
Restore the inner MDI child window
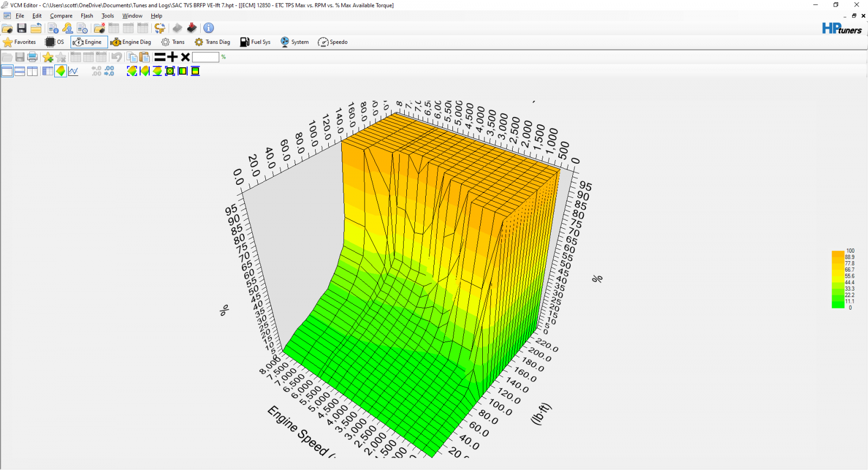pyautogui.click(x=854, y=16)
